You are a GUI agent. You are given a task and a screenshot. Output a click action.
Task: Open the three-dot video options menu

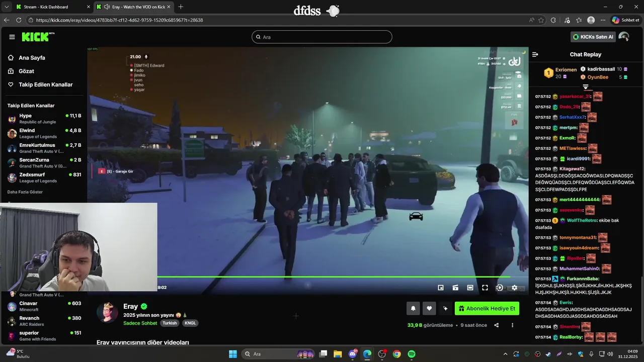[513, 325]
